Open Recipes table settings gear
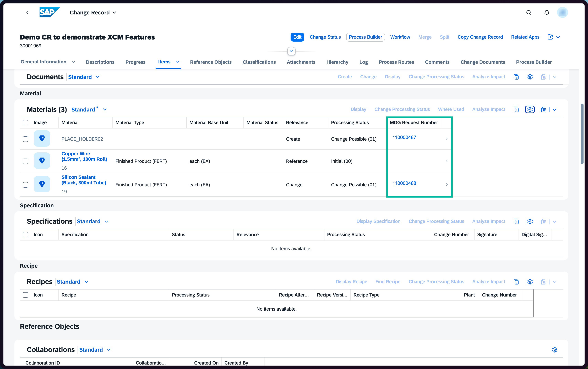Image resolution: width=588 pixels, height=369 pixels. 530,282
